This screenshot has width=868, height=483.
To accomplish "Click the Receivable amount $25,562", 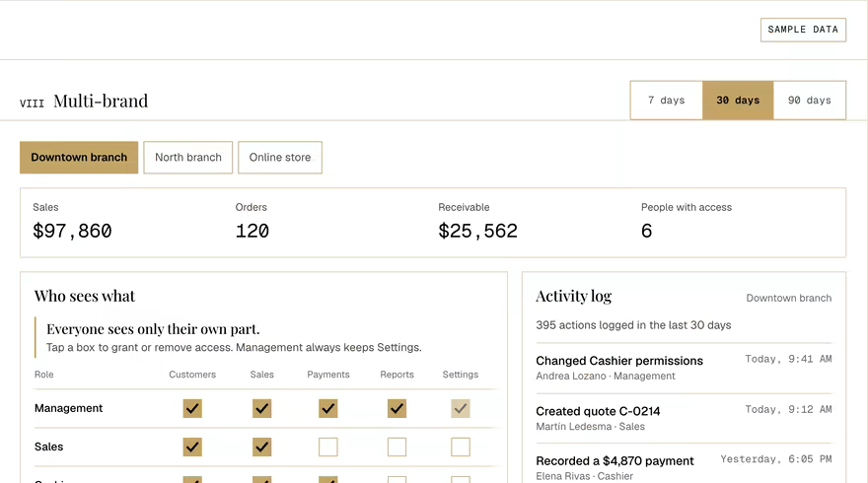I will [x=477, y=231].
